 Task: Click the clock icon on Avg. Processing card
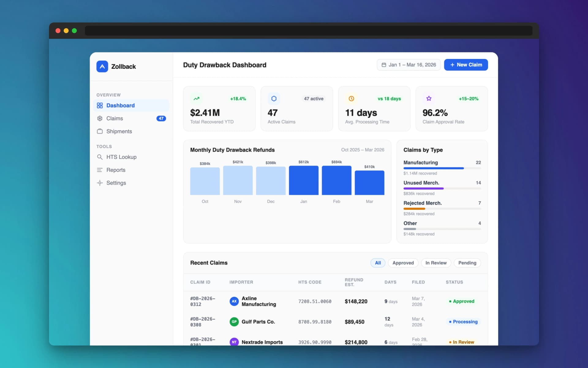point(351,98)
